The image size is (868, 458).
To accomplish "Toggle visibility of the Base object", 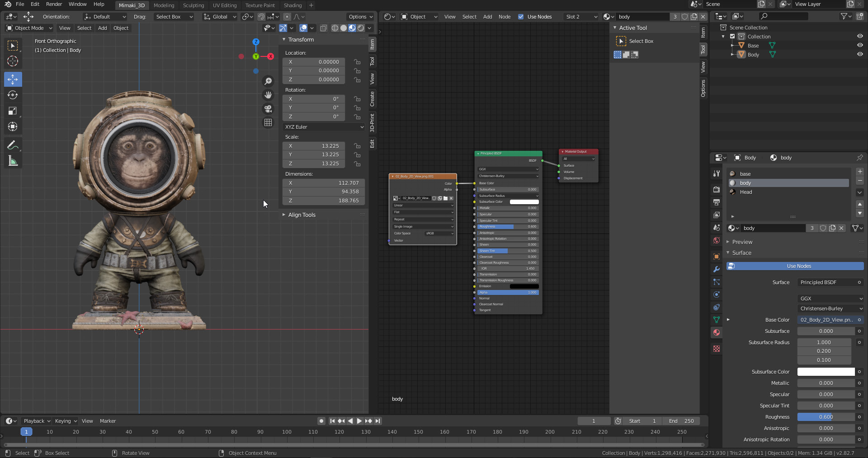I will (859, 46).
